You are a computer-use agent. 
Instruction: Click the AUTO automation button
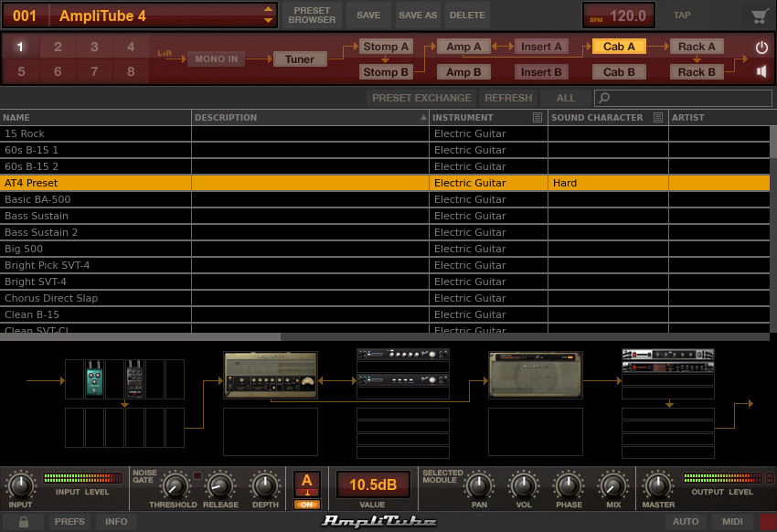coord(686,522)
